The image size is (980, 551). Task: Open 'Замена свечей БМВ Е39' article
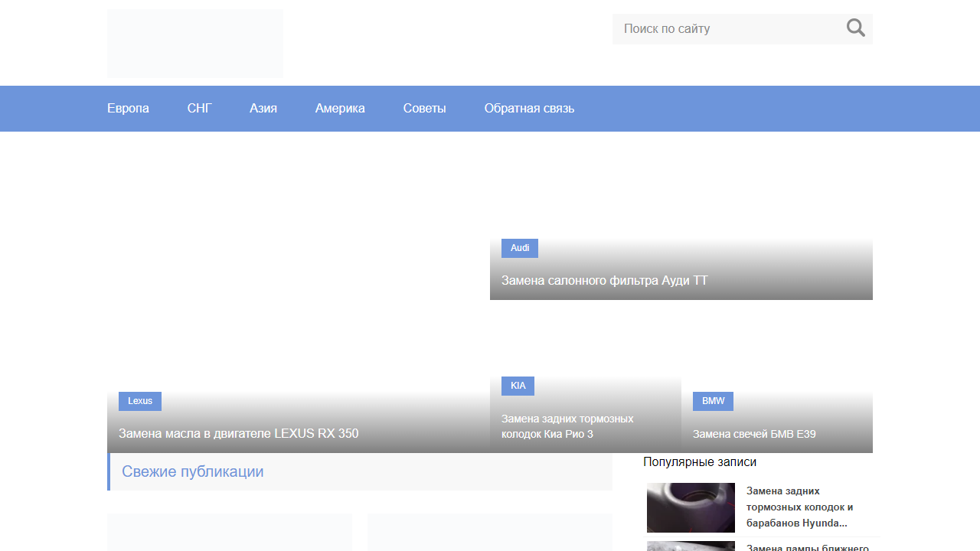click(754, 434)
